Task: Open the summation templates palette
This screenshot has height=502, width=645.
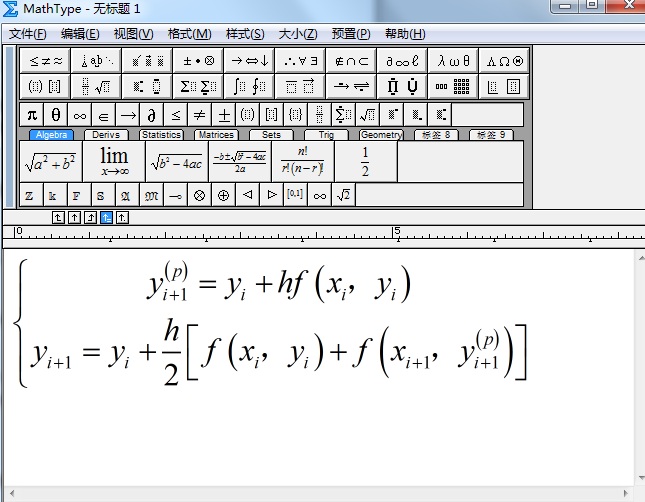Action: coord(197,86)
